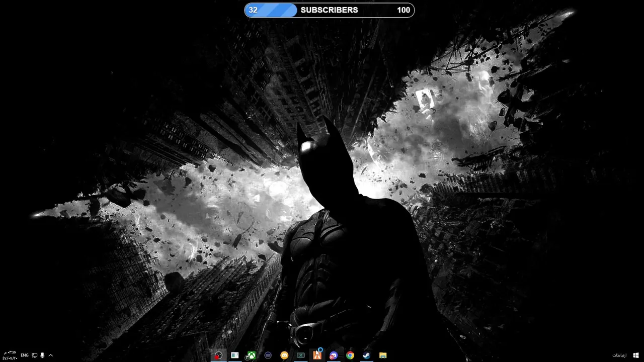
Task: Open the Windows Start menu
Action: (x=636, y=355)
